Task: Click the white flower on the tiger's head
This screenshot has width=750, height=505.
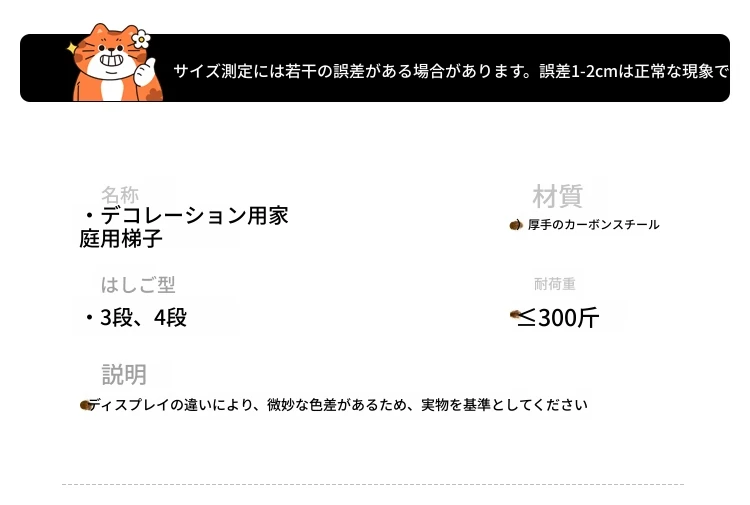Action: (141, 40)
